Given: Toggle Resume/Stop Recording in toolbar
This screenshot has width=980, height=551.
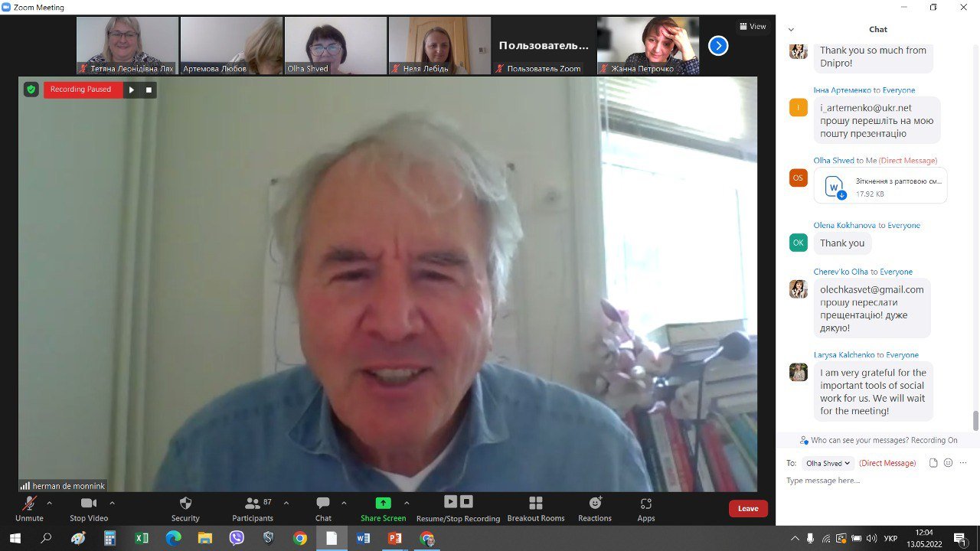Looking at the screenshot, I should tap(458, 502).
